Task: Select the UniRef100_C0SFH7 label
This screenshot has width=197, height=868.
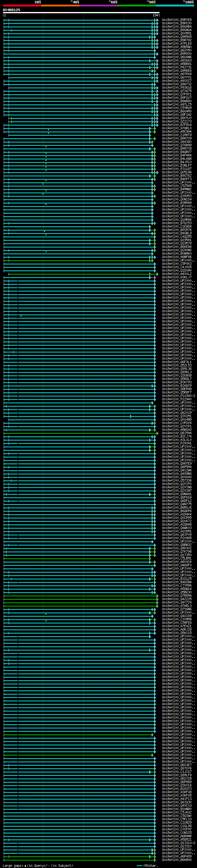Action: (177, 829)
